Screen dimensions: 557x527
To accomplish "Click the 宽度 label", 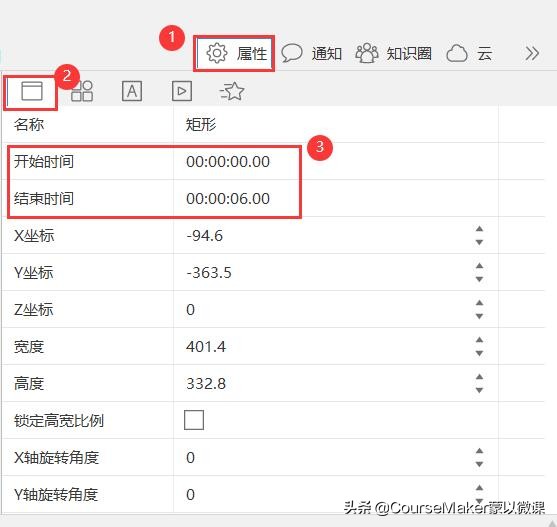I will point(29,347).
